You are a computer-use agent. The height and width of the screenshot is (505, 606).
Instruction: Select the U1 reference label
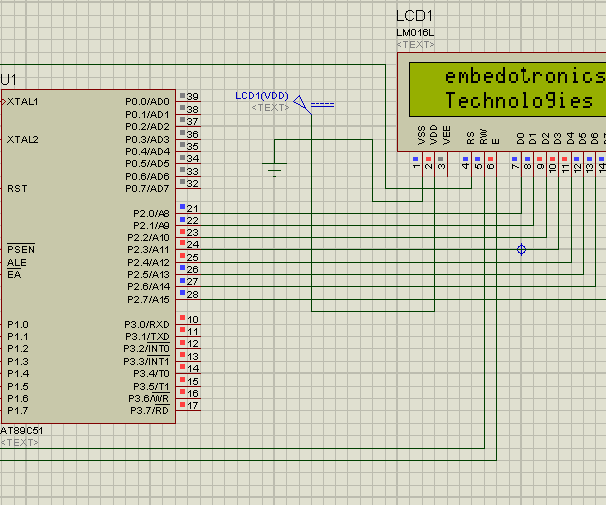(x=9, y=80)
